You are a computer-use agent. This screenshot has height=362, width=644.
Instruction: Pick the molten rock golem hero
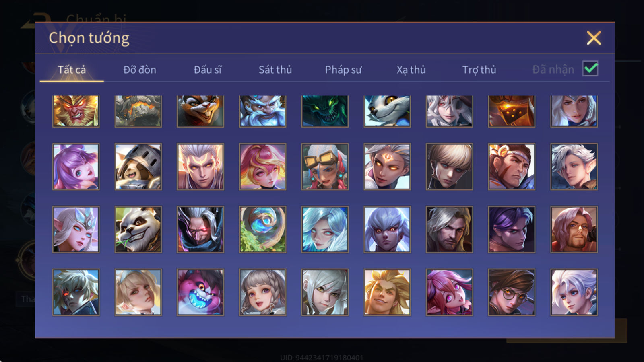click(x=138, y=111)
